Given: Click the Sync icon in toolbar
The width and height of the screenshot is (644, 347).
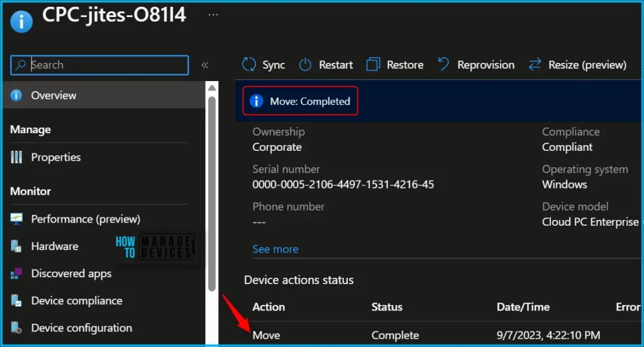Looking at the screenshot, I should 249,65.
